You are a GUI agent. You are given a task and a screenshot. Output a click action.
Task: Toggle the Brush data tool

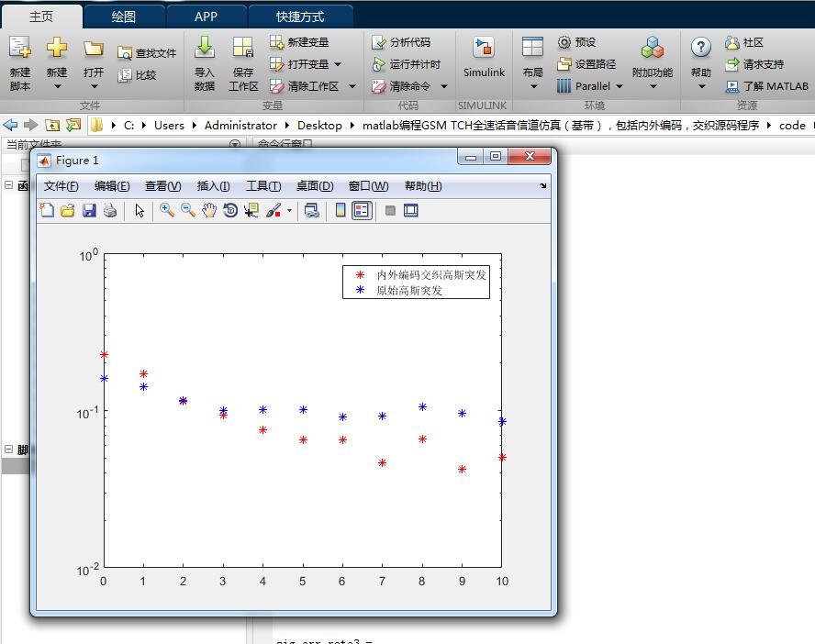(x=274, y=210)
